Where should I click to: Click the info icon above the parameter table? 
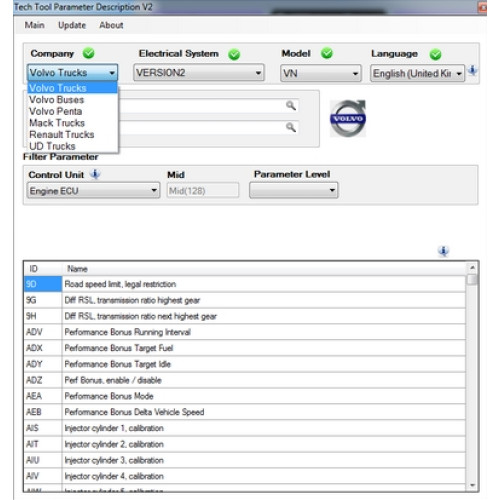pos(443,251)
